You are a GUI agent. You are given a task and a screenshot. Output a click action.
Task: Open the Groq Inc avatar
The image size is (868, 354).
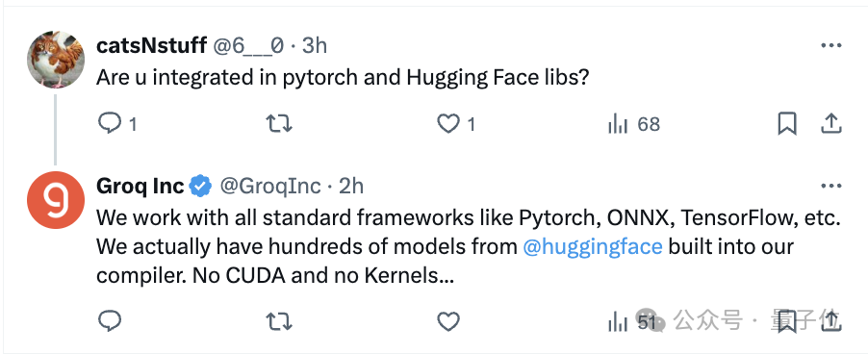point(56,200)
